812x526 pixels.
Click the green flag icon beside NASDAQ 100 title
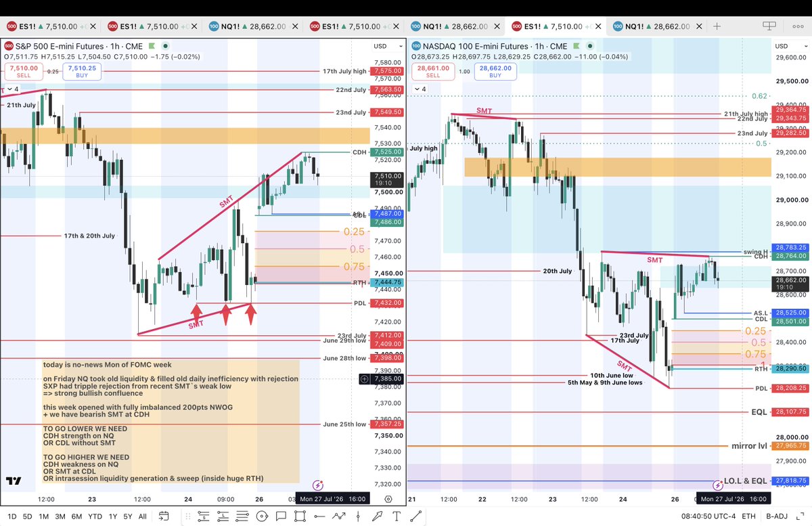576,46
